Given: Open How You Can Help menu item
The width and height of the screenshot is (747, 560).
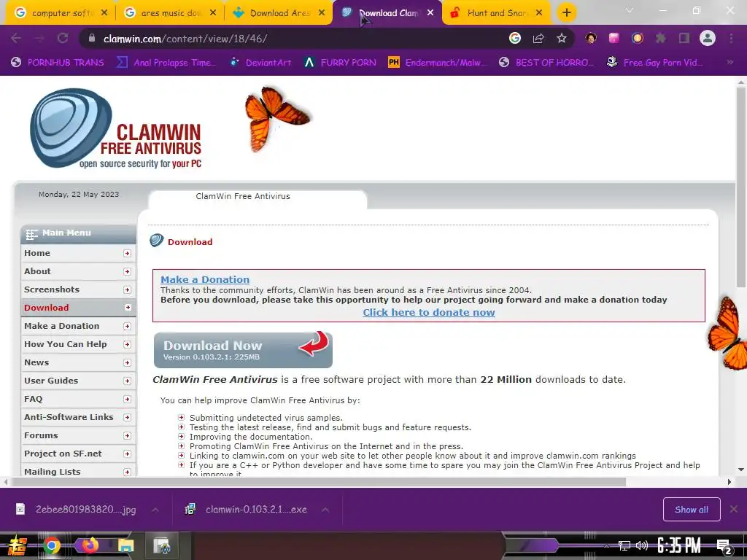Looking at the screenshot, I should [x=78, y=344].
